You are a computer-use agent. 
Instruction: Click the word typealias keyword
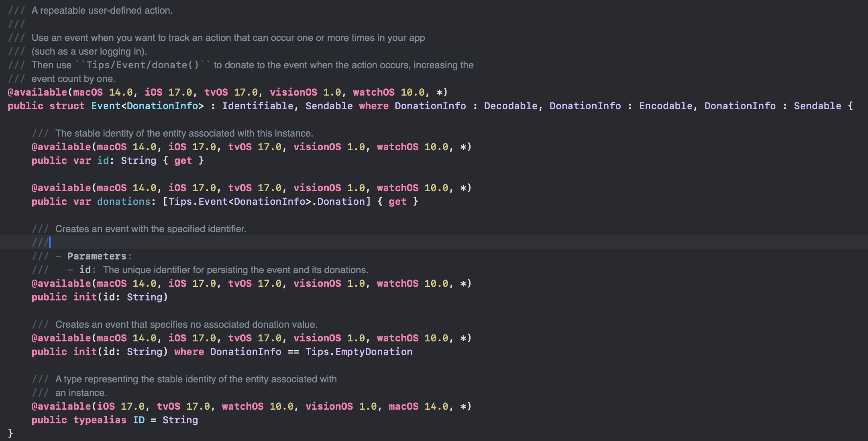(100, 420)
